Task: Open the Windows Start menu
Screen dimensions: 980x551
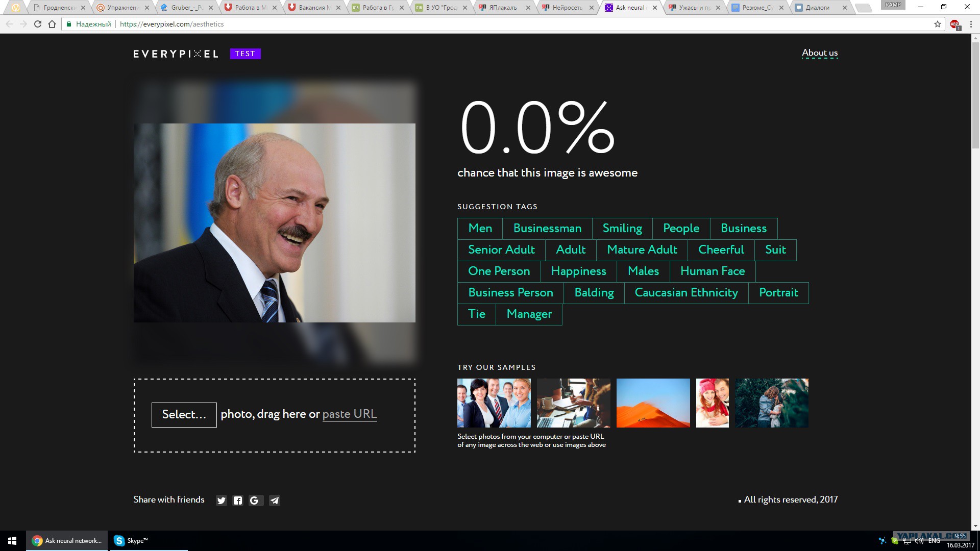Action: 13,541
